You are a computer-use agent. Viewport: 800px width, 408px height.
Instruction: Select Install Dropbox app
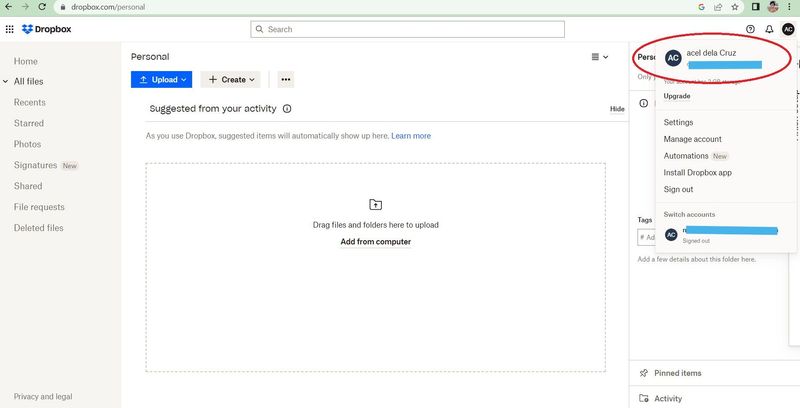coord(697,173)
